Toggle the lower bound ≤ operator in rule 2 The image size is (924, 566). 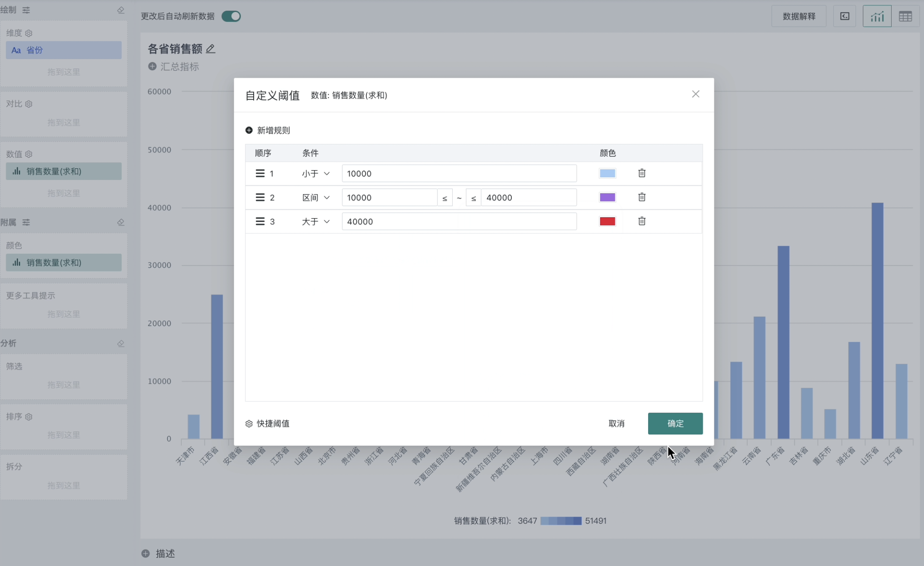pyautogui.click(x=445, y=198)
